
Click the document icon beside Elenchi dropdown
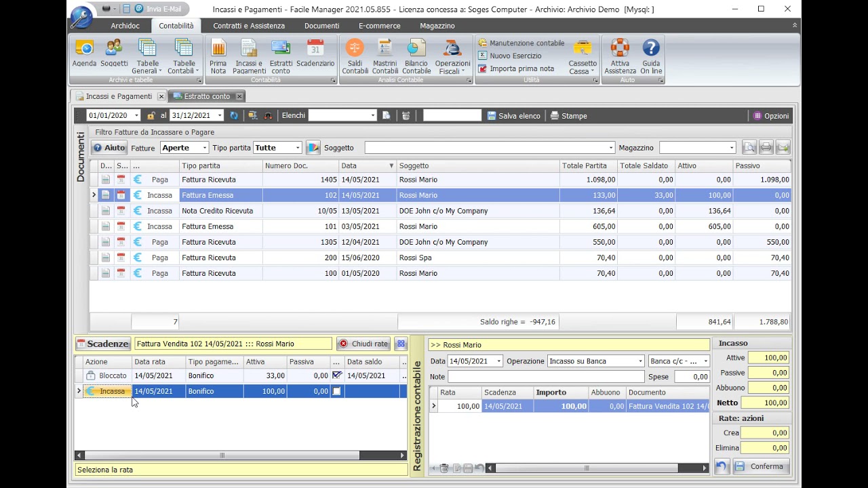coord(386,116)
